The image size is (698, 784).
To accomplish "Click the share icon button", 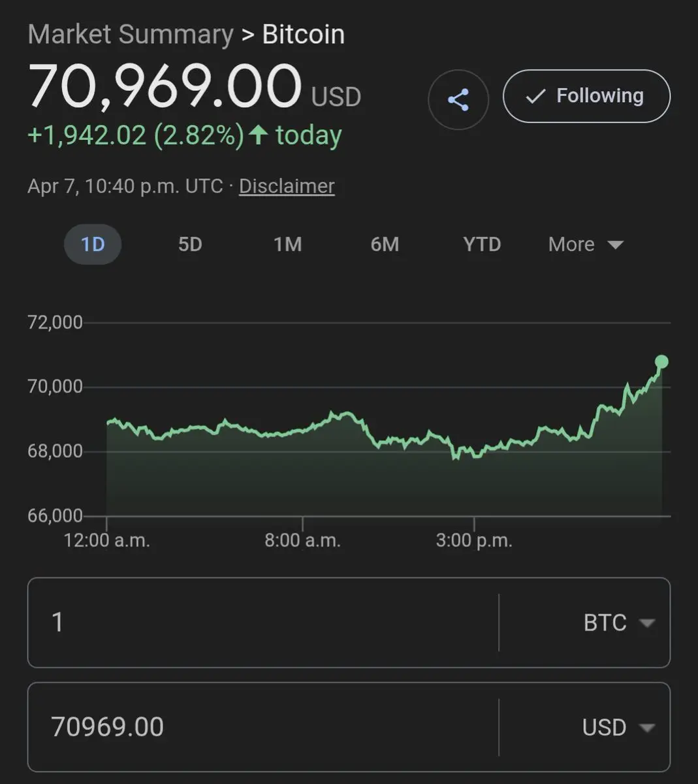I will click(458, 100).
